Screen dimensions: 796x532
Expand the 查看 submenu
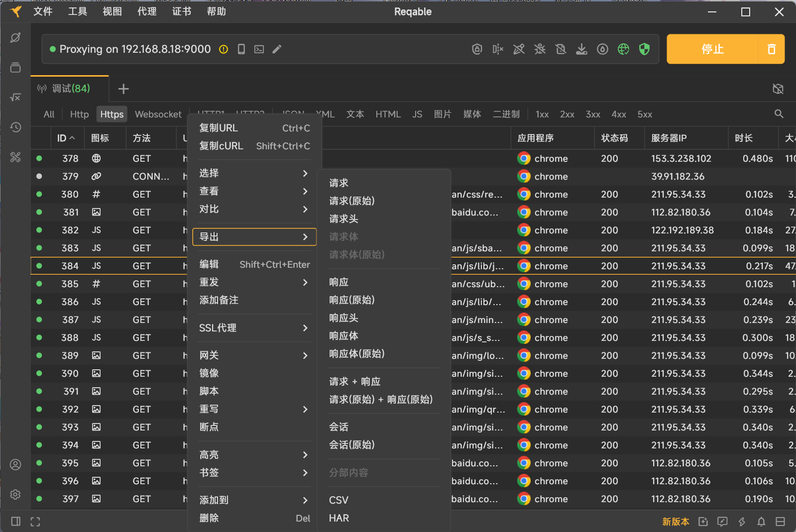[254, 191]
